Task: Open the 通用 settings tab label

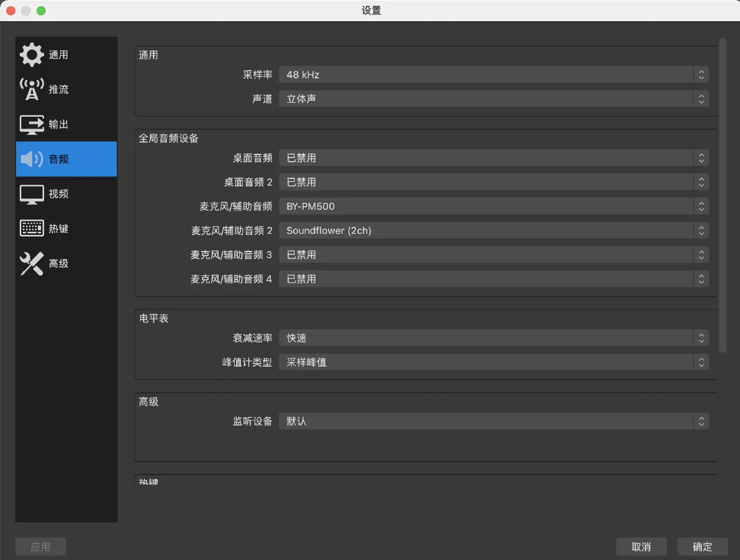Action: point(59,54)
